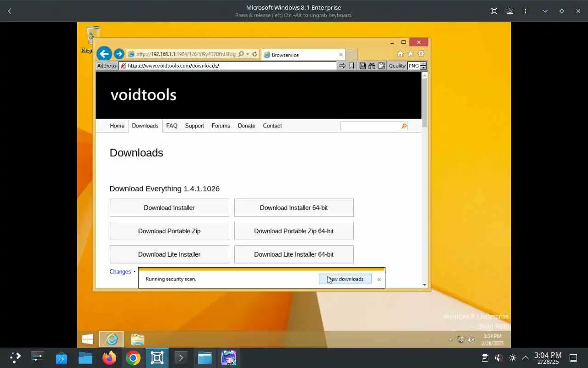
Task: Open IE Favorites star icon
Action: pyautogui.click(x=411, y=54)
